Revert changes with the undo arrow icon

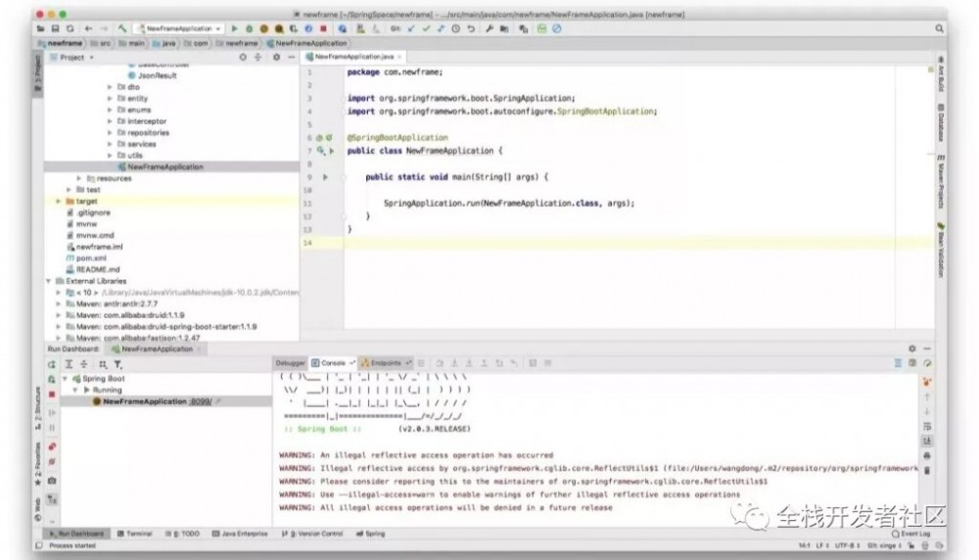(x=471, y=28)
